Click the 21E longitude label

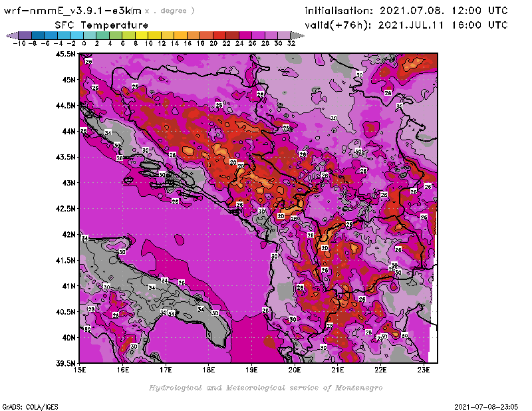click(x=338, y=370)
